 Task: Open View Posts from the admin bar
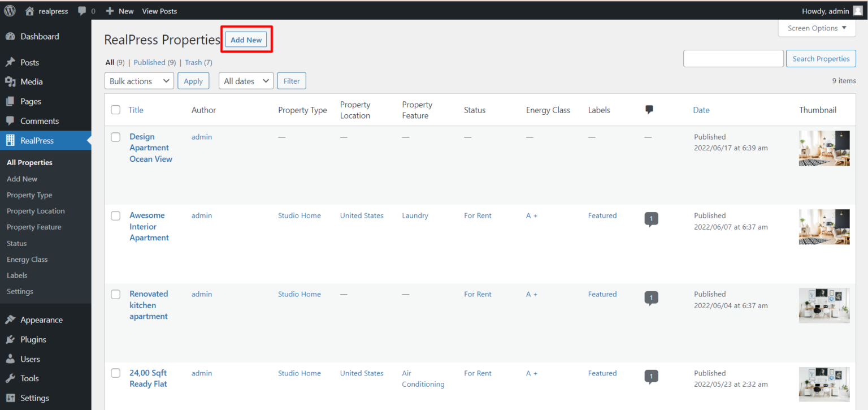click(159, 11)
